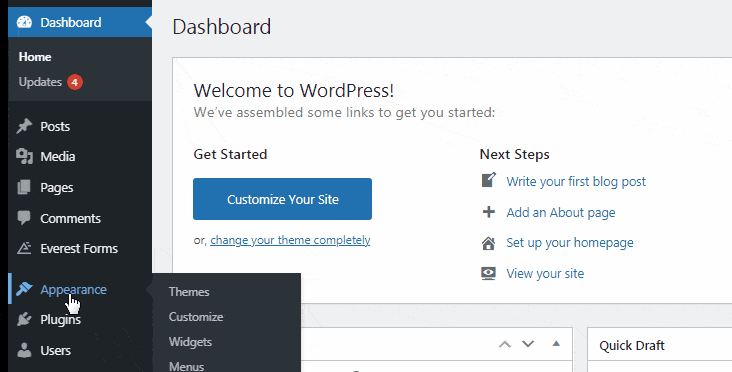Click the Posts pushpin icon

coord(24,126)
